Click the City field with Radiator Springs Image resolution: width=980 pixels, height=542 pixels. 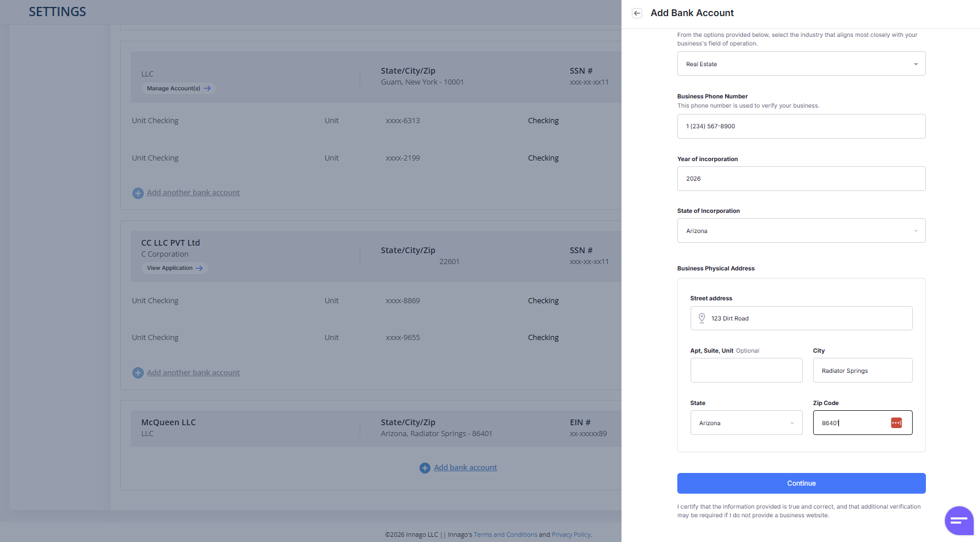[x=862, y=371]
